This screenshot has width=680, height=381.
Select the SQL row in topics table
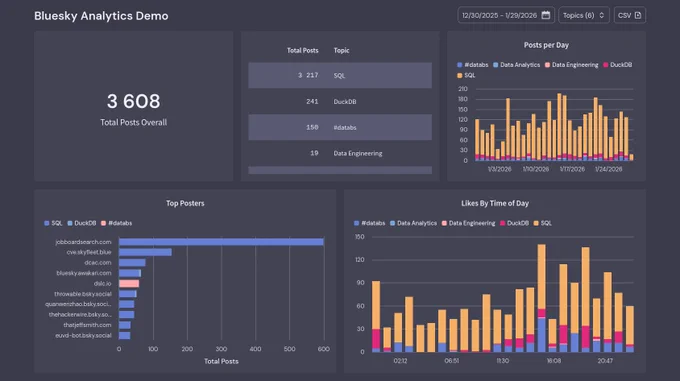340,75
